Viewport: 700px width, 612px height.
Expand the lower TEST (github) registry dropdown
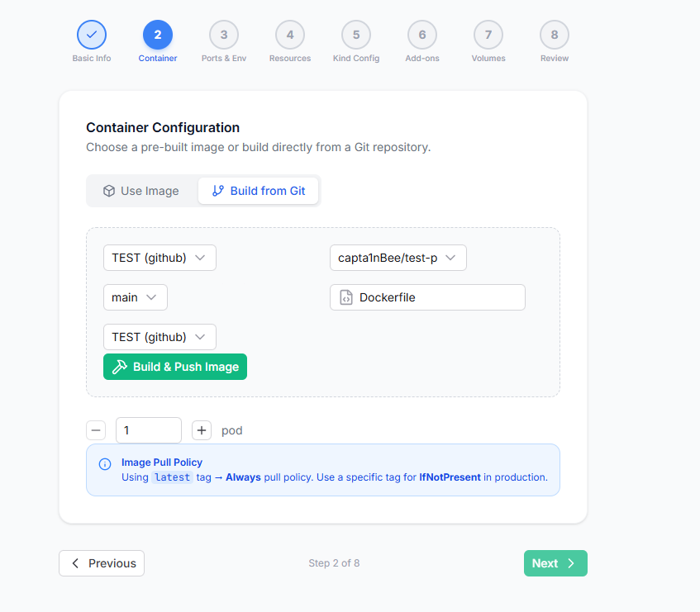160,337
